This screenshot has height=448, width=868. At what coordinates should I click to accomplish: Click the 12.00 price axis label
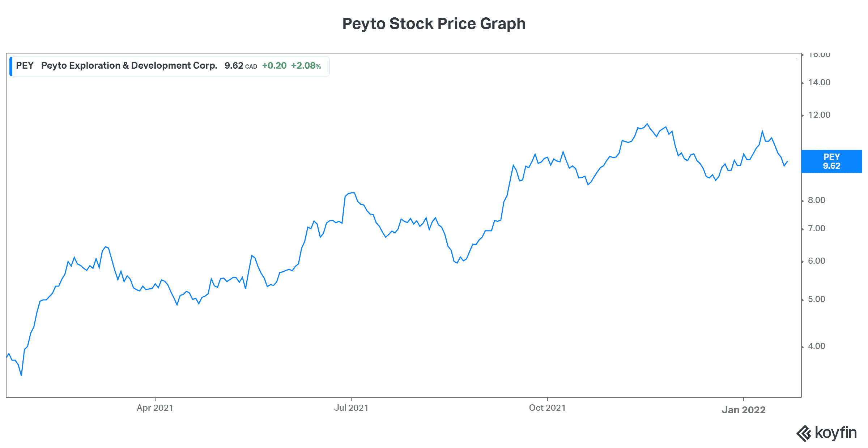[819, 115]
